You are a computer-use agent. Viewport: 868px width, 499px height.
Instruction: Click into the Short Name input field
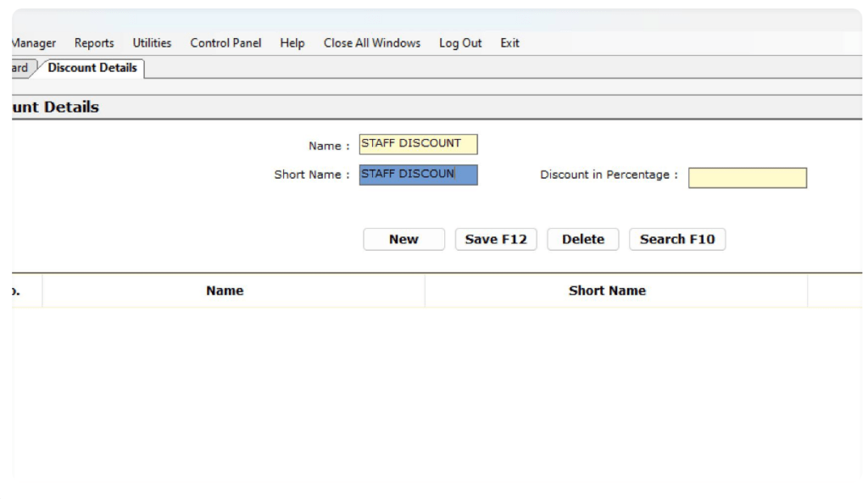418,175
